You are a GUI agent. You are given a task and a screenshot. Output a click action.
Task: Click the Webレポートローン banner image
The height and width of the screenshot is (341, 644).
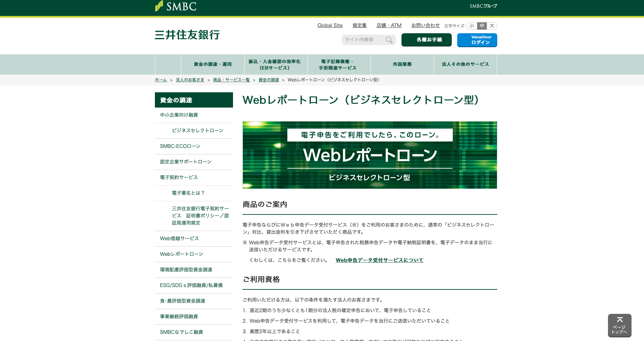[370, 155]
